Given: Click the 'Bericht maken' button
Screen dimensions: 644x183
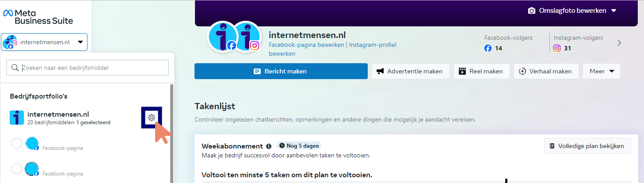Looking at the screenshot, I should click(281, 71).
